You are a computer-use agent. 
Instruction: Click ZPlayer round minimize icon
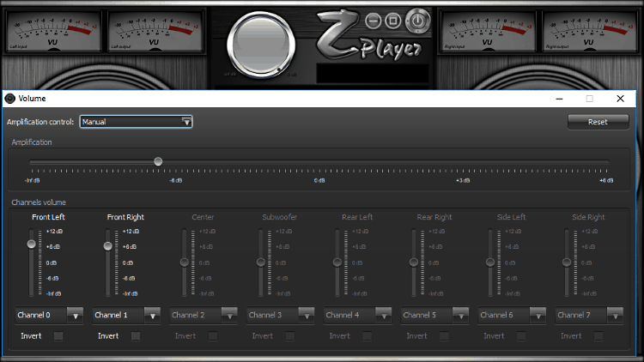(x=373, y=21)
